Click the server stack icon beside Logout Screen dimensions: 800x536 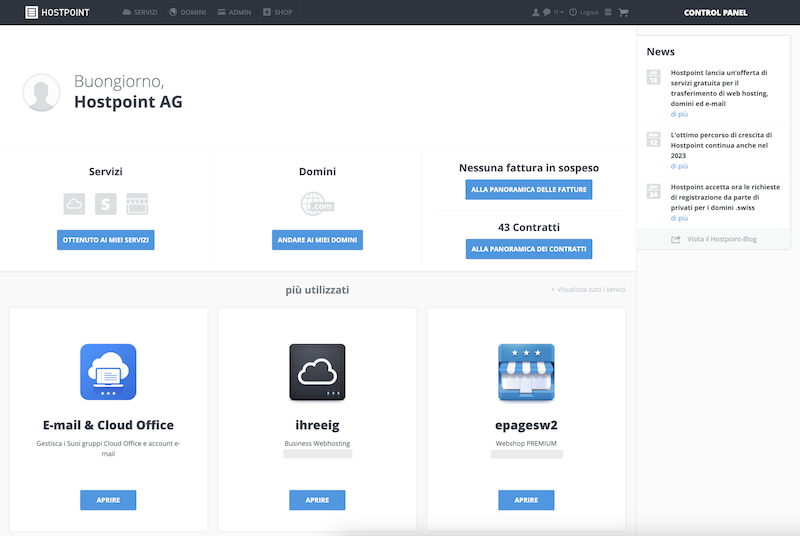608,12
